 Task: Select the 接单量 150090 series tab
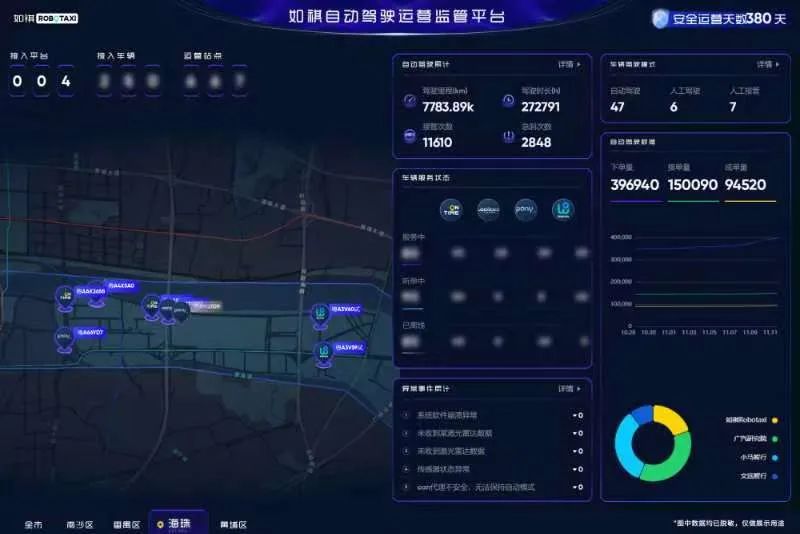[x=692, y=182]
